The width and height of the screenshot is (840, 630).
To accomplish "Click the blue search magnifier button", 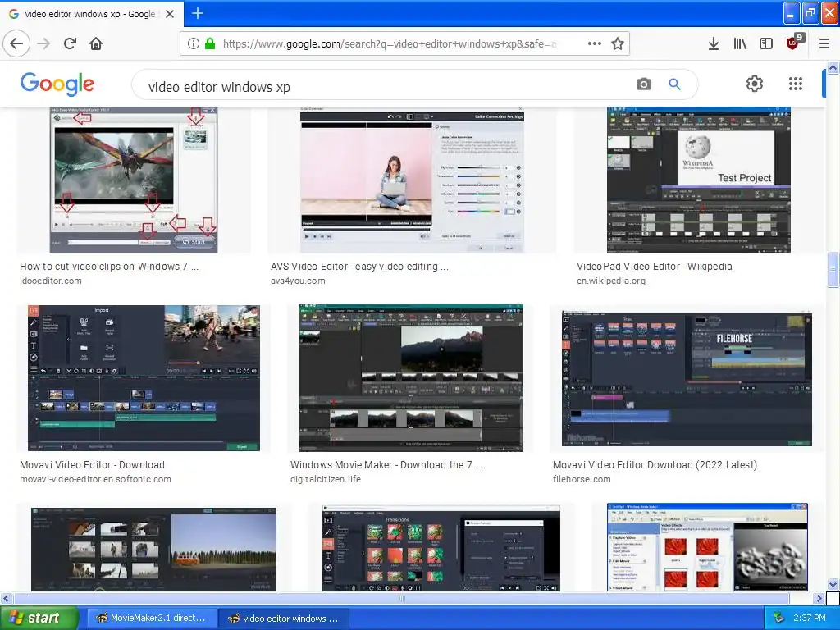I will pyautogui.click(x=674, y=84).
